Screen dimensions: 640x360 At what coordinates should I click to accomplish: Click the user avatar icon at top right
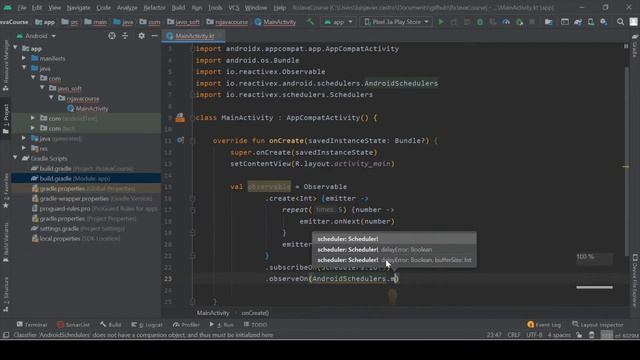coord(633,22)
